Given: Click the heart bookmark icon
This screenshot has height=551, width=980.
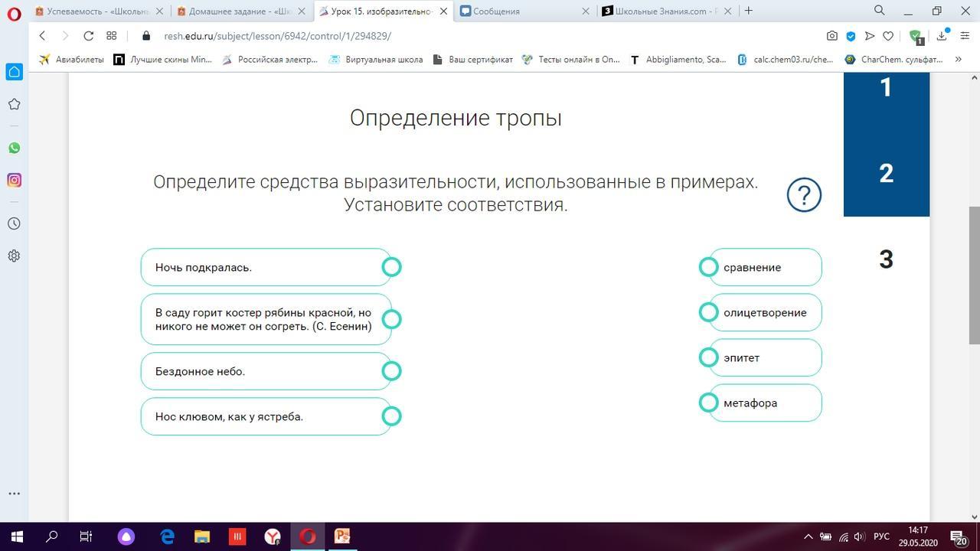Looking at the screenshot, I should (x=888, y=36).
